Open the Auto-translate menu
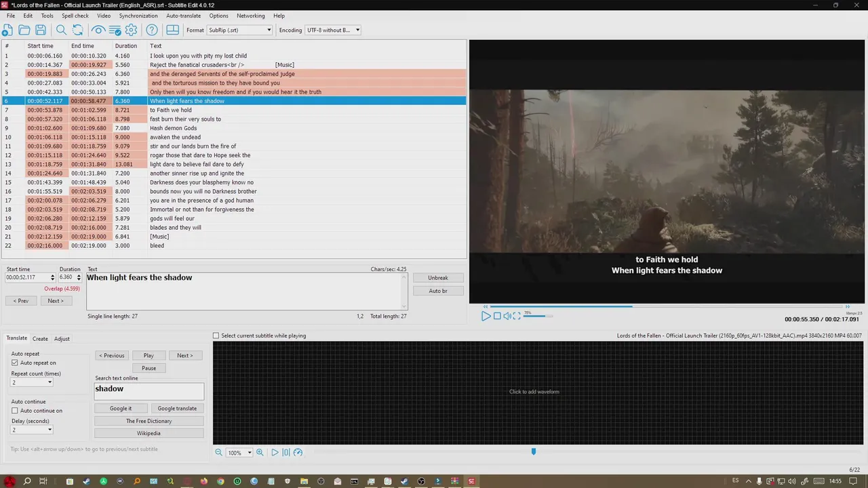The image size is (868, 488). (x=183, y=16)
